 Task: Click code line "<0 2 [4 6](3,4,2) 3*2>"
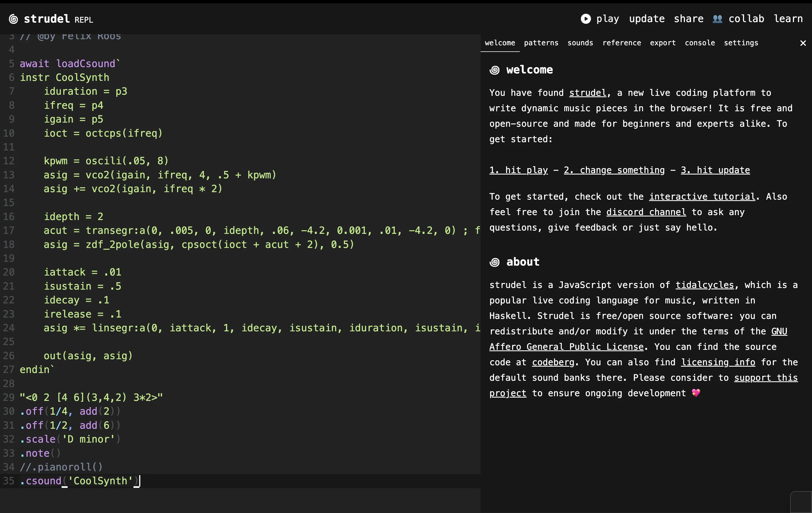tap(91, 397)
